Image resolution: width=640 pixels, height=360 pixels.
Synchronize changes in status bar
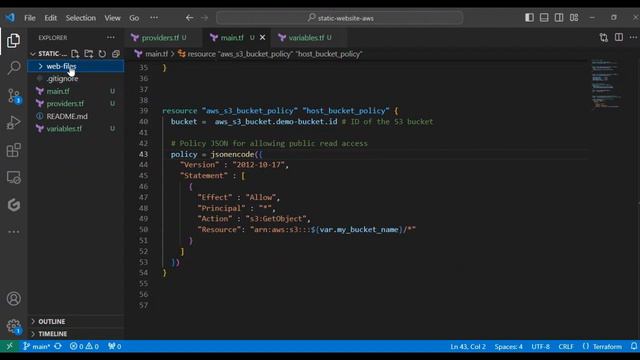(58, 346)
